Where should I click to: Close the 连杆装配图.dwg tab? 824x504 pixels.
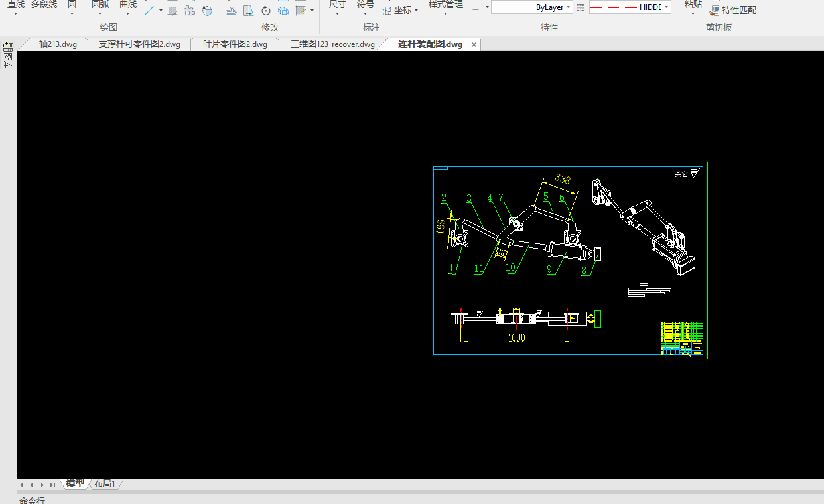(x=474, y=44)
